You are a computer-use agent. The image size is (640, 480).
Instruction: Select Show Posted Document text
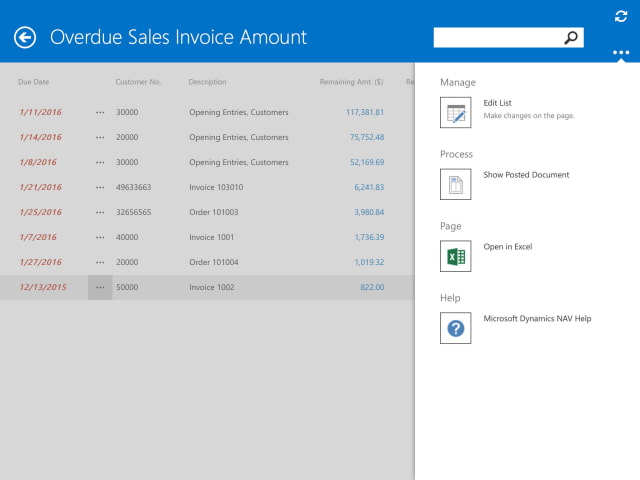click(526, 175)
